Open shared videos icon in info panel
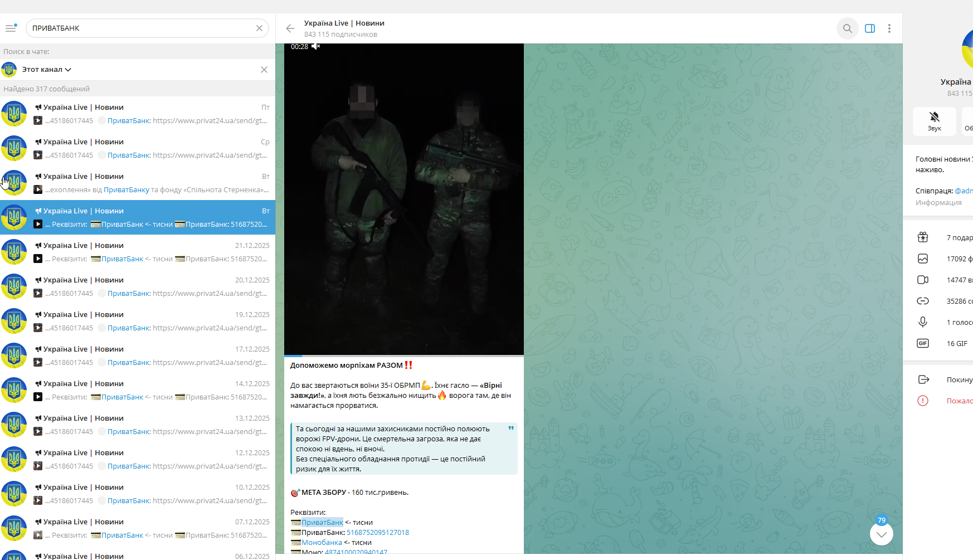The width and height of the screenshot is (973, 560). click(x=923, y=280)
